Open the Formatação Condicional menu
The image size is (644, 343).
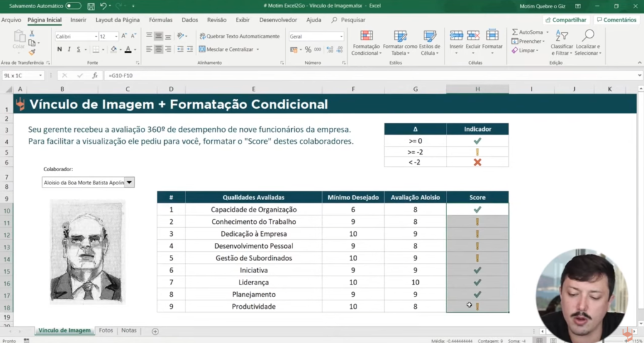pos(367,43)
